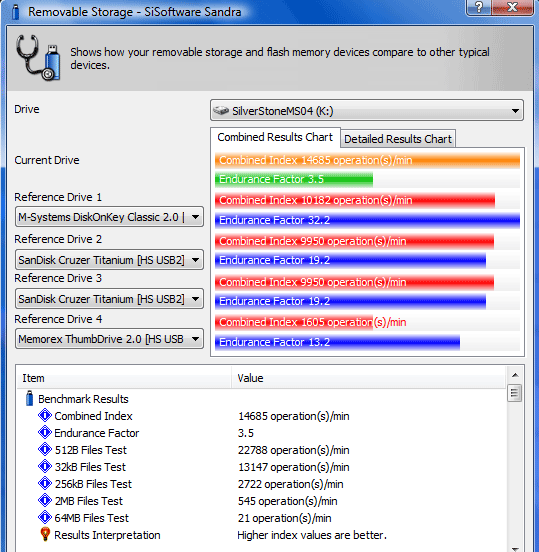
Task: Click the USB drive icon in title bar
Action: [x=15, y=12]
